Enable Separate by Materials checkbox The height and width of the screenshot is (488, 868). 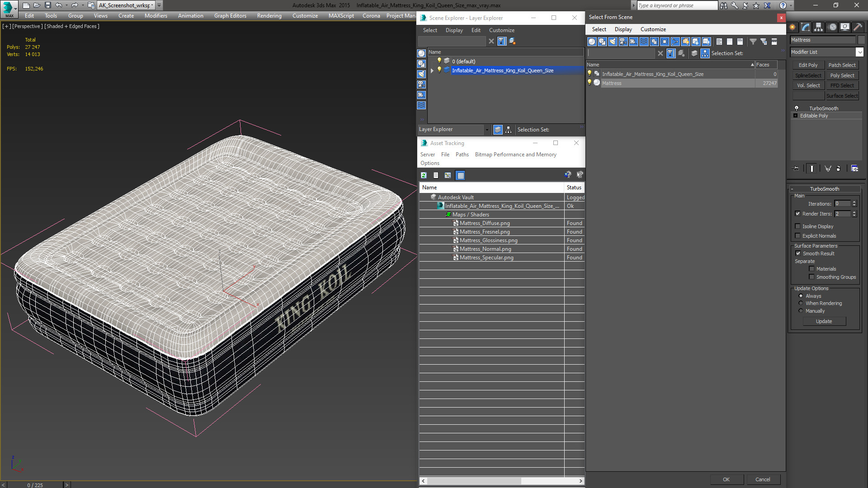[811, 269]
